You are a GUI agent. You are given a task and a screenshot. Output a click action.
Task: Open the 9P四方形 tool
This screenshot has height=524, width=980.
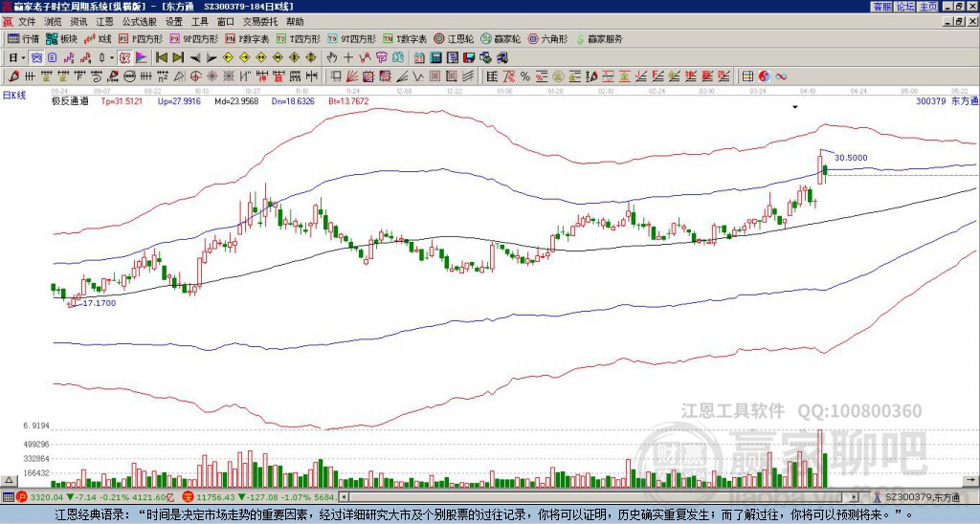(x=194, y=38)
